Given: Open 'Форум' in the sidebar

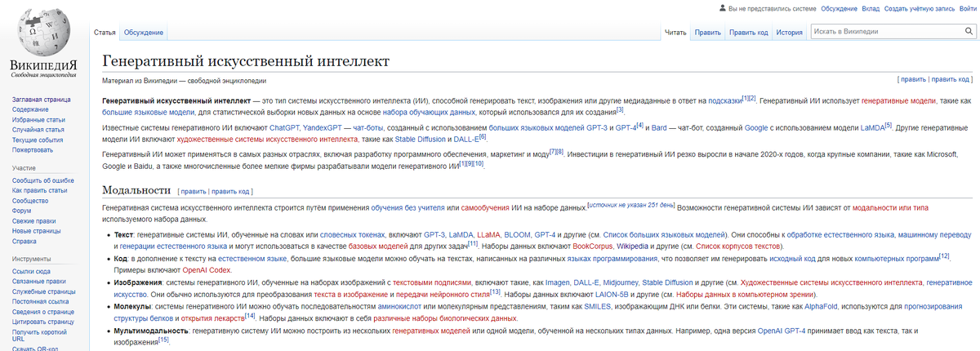Looking at the screenshot, I should (22, 211).
